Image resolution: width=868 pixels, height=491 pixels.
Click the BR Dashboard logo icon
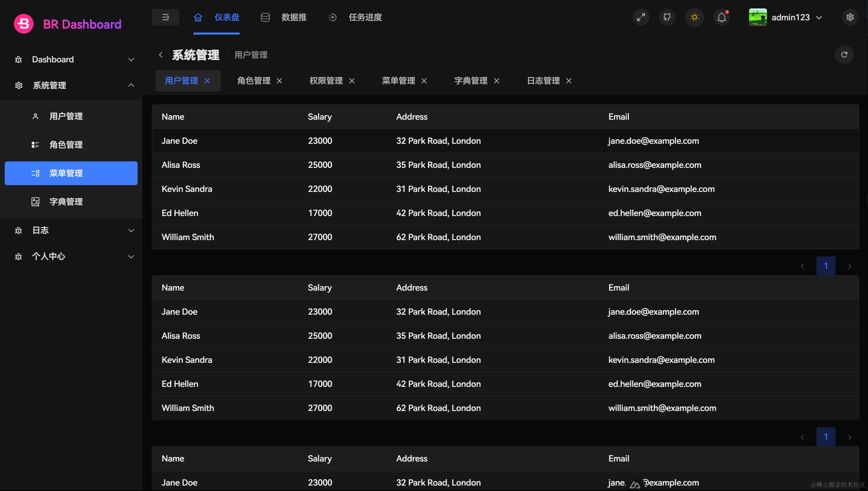tap(23, 24)
